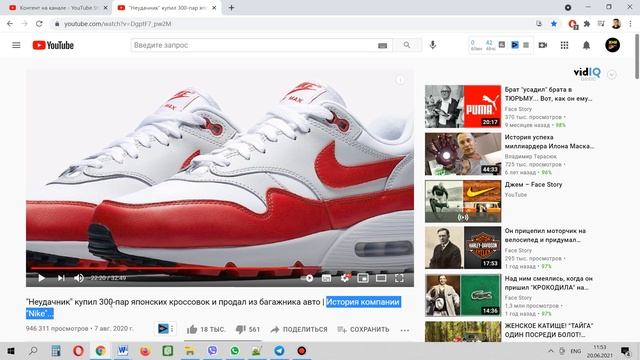The image size is (640, 360).
Task: Click the video info card icon
Action: [x=400, y=80]
